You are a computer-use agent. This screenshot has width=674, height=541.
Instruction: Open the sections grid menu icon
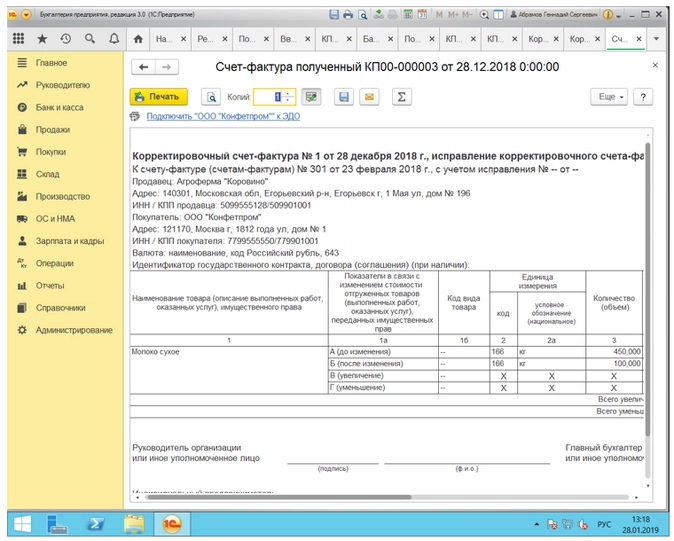pos(18,39)
